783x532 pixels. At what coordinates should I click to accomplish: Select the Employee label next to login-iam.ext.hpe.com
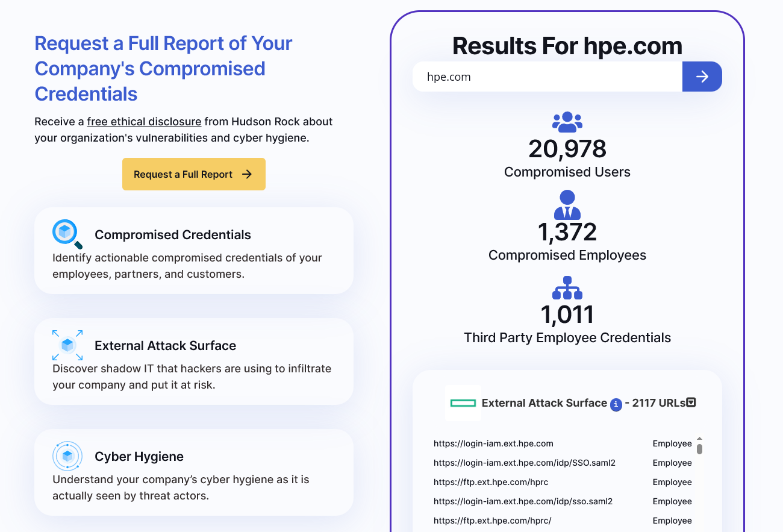coord(672,443)
